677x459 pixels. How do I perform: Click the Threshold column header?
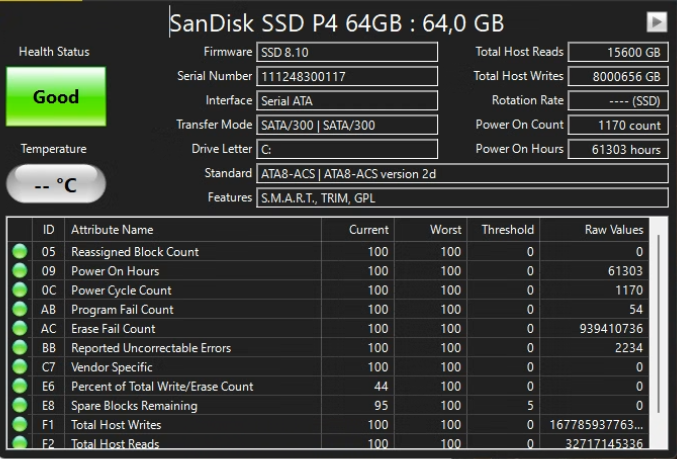[x=503, y=229]
